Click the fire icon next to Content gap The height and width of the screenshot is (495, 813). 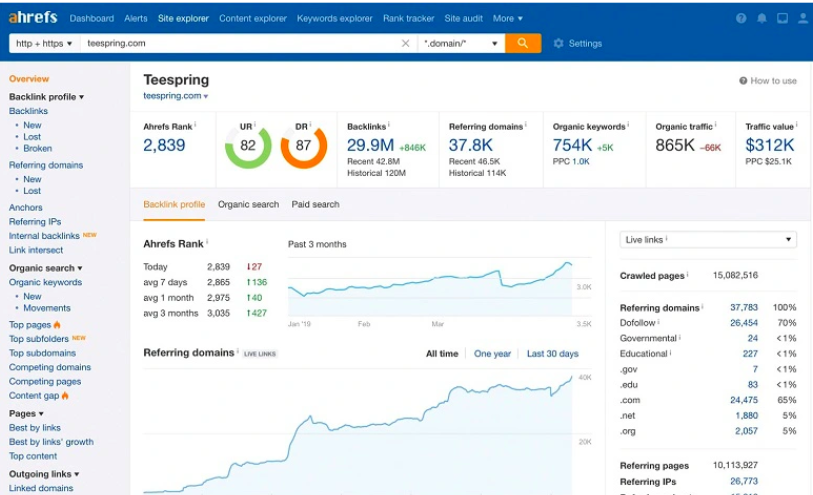click(x=65, y=395)
